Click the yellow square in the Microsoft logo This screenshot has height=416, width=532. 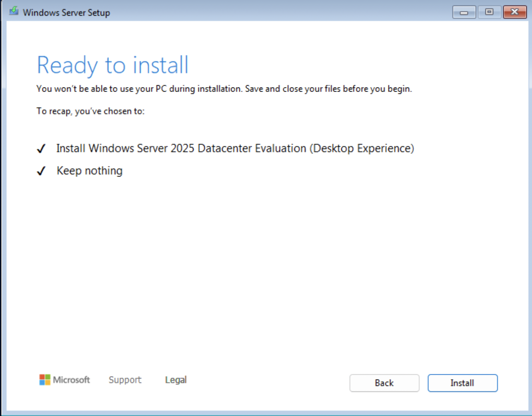click(47, 382)
